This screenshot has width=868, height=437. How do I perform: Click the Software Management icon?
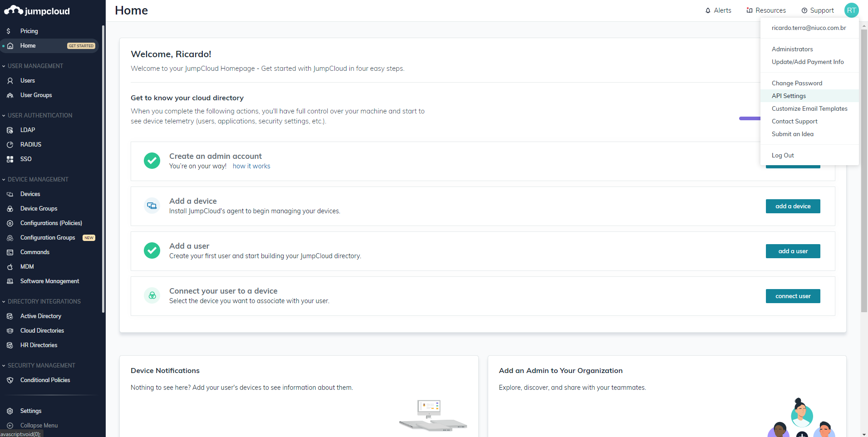coord(10,281)
